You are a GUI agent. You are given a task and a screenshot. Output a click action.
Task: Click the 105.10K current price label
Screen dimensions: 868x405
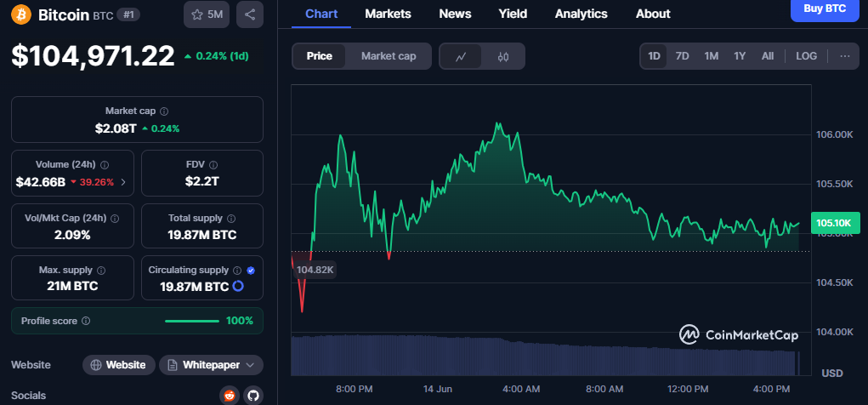(x=835, y=223)
